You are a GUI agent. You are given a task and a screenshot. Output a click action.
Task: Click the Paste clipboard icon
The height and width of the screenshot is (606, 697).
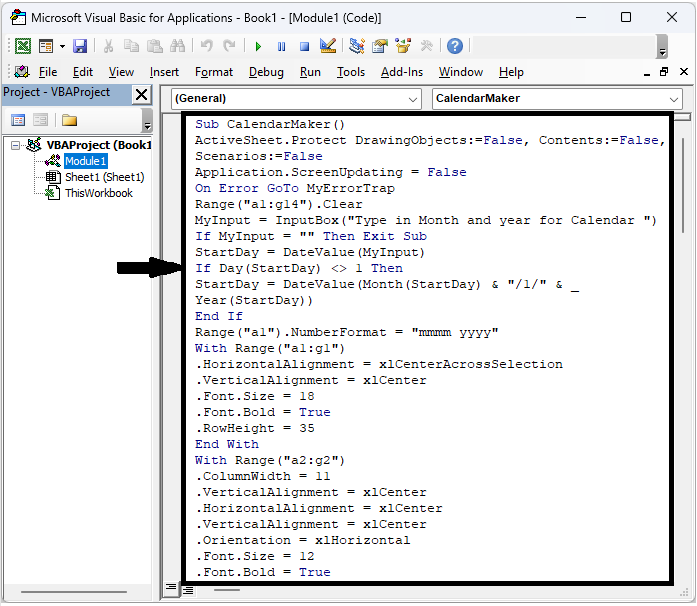(155, 46)
